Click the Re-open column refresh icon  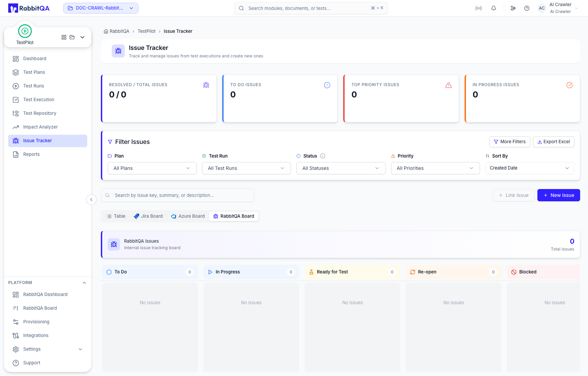click(x=413, y=272)
